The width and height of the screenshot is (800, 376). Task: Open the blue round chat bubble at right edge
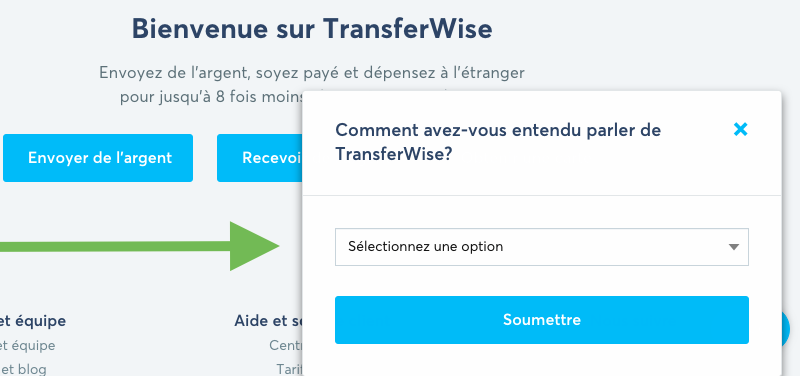(x=786, y=329)
